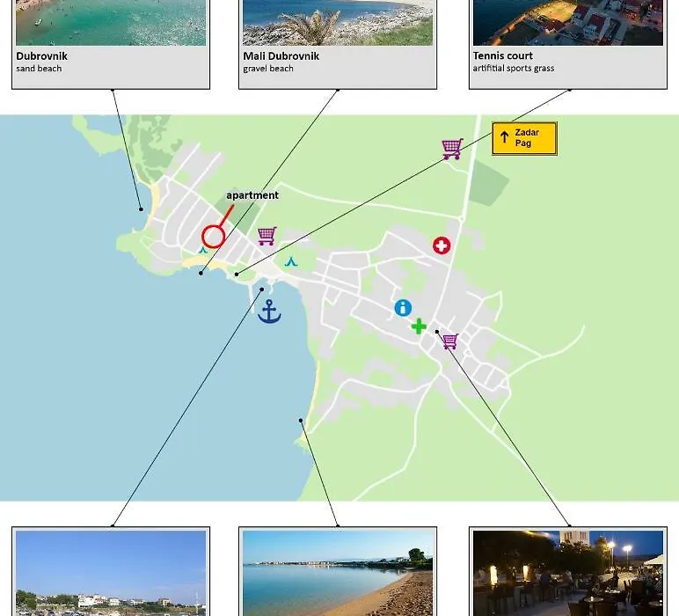Click the blue anchor harbor icon

pos(269,312)
